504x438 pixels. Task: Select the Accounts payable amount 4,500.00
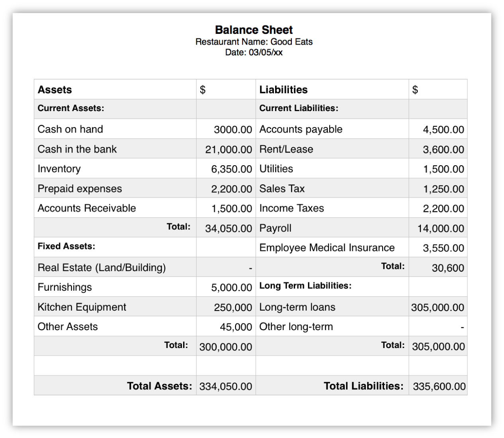[x=444, y=129]
